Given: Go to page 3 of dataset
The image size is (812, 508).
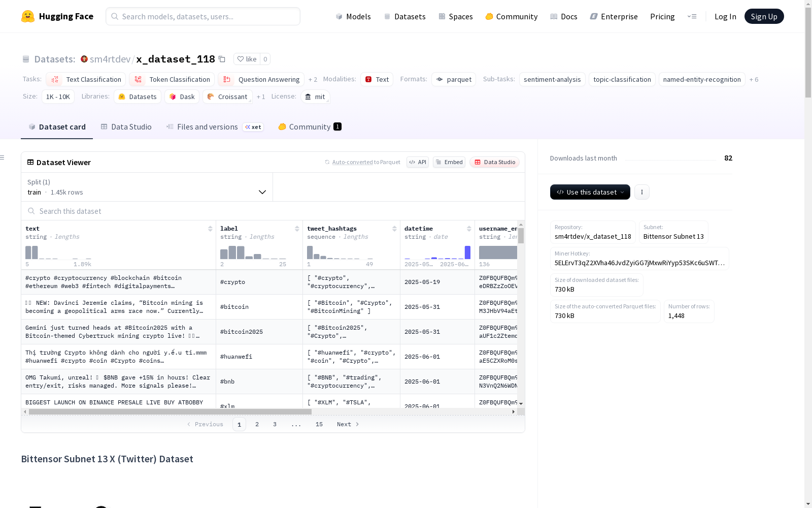Looking at the screenshot, I should (275, 424).
